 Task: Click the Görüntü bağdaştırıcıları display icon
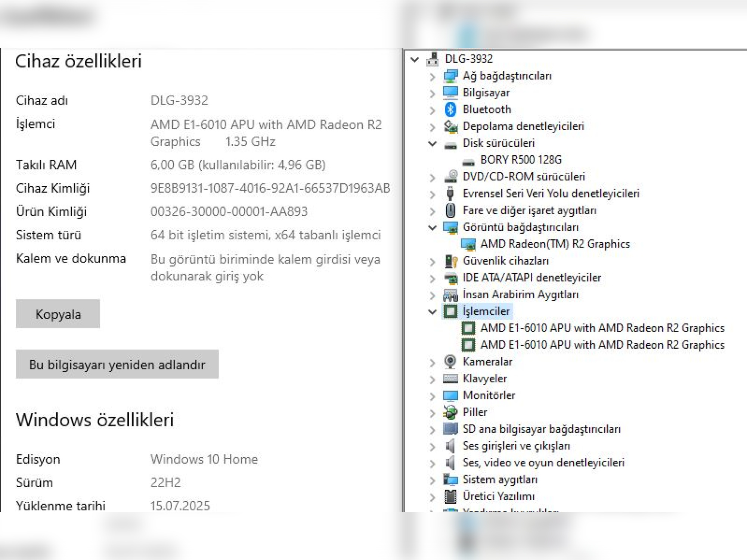450,227
